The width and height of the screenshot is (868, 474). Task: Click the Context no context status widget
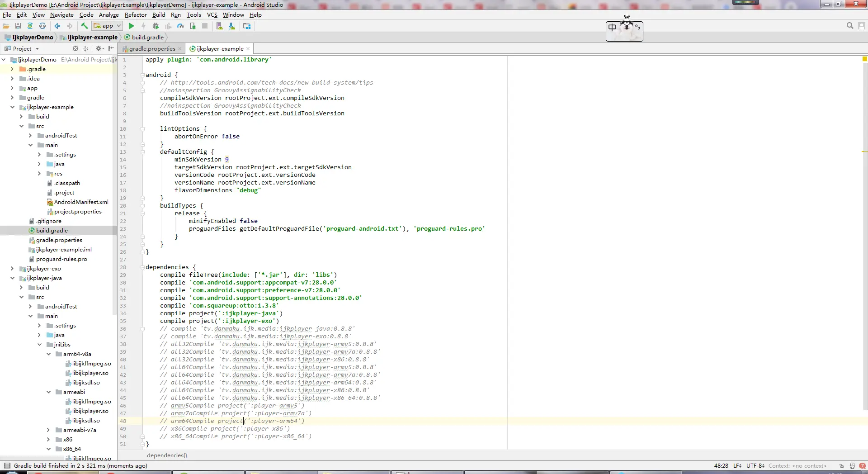coord(797,466)
